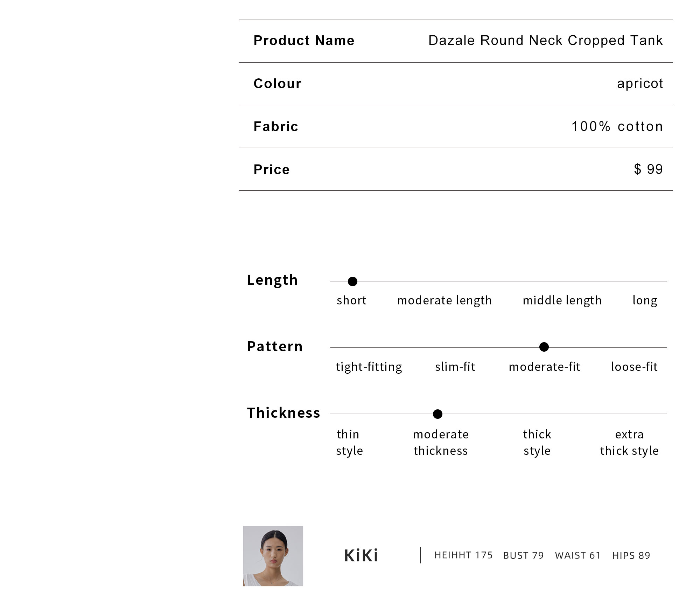Select the 'moderate length' label

(444, 300)
